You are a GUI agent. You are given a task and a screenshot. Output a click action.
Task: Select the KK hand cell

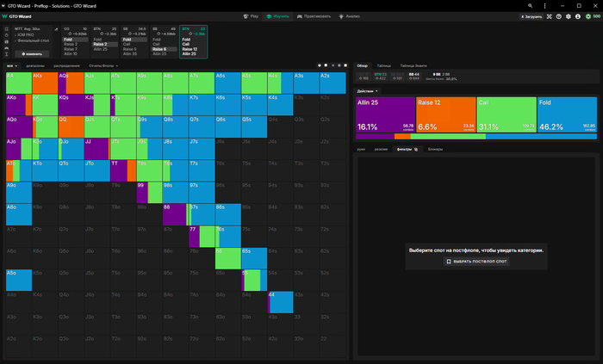coord(45,105)
